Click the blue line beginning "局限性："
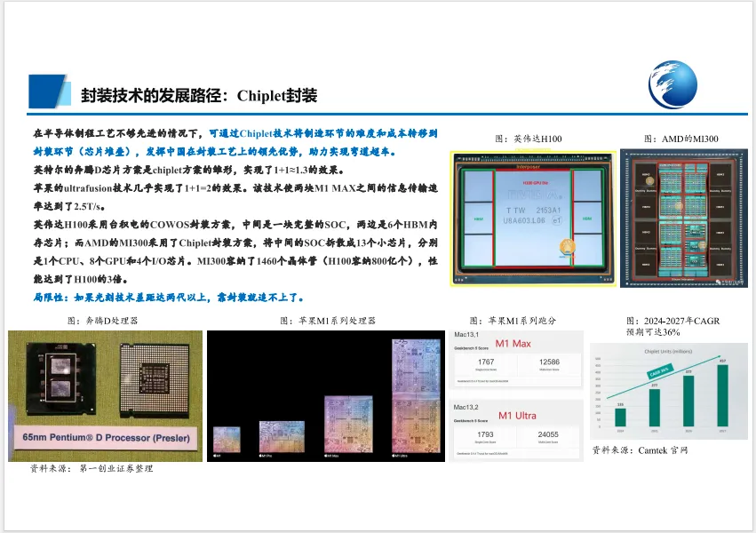 169,298
